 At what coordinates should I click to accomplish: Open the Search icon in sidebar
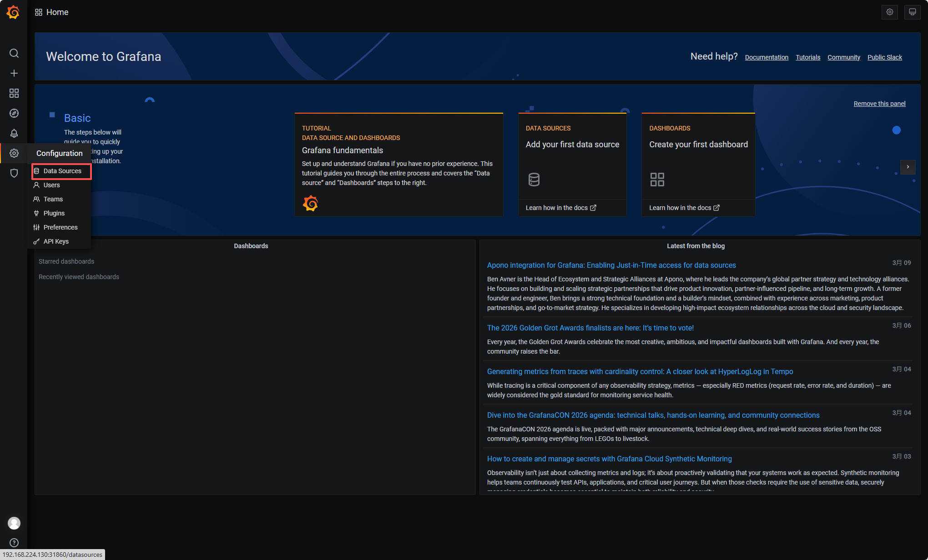click(14, 54)
